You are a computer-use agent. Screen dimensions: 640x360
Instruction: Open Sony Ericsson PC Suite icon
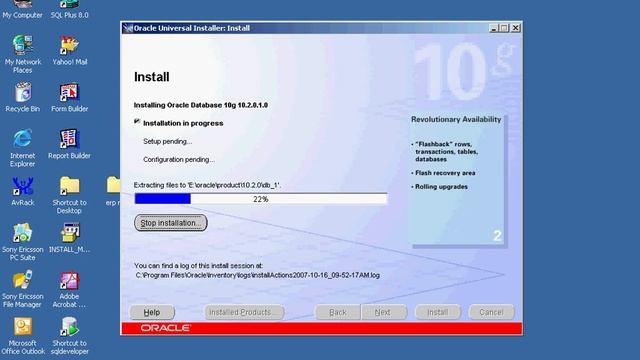pyautogui.click(x=22, y=242)
